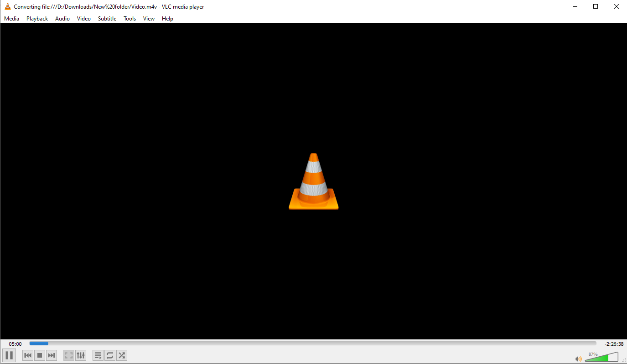This screenshot has height=364, width=627.
Task: Minimize the VLC media player window
Action: tap(575, 6)
